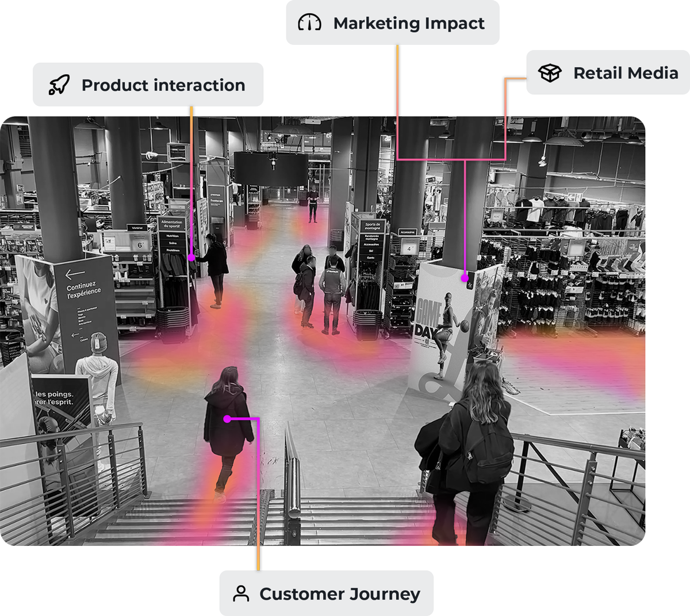690x616 pixels.
Task: Click the gauge icon beside Marketing Impact
Action: pos(309,23)
